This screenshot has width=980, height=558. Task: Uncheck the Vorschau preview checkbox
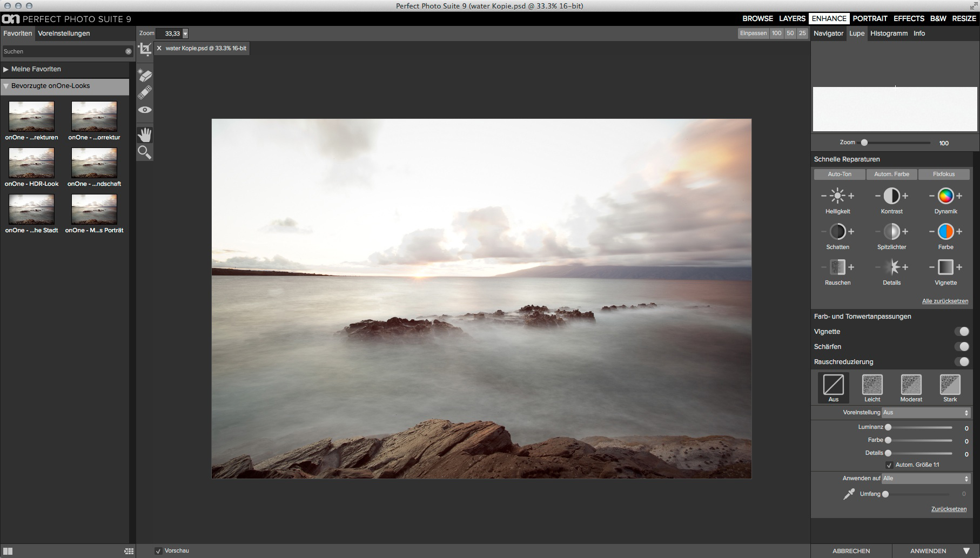[158, 551]
